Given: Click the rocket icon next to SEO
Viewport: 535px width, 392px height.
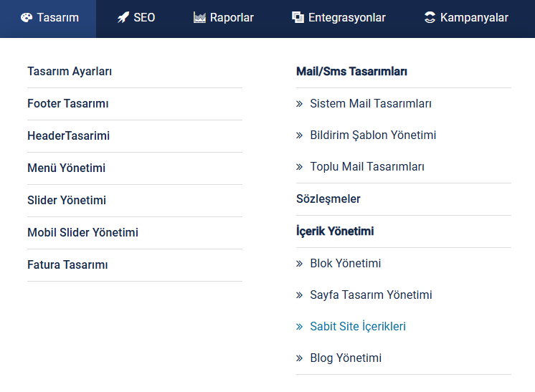Looking at the screenshot, I should (x=123, y=17).
